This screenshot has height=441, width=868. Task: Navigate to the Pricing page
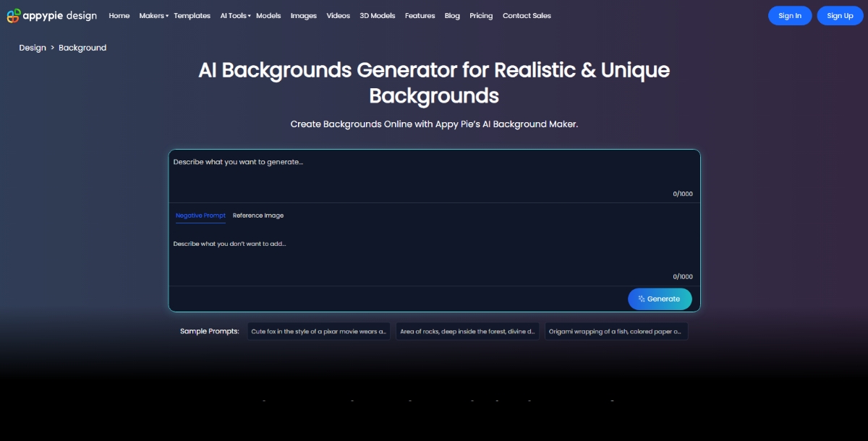pyautogui.click(x=480, y=15)
